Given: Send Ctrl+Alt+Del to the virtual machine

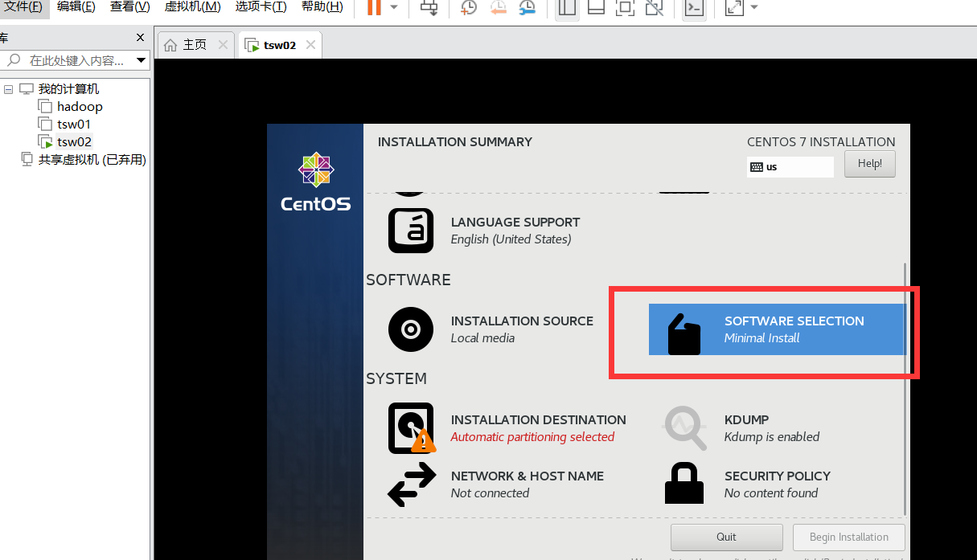Looking at the screenshot, I should (429, 7).
